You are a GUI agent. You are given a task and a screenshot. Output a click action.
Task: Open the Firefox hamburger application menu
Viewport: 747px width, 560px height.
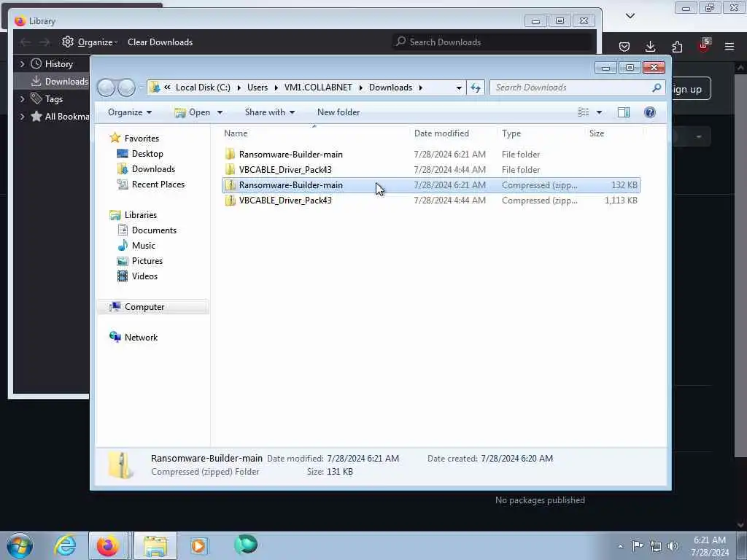[729, 46]
